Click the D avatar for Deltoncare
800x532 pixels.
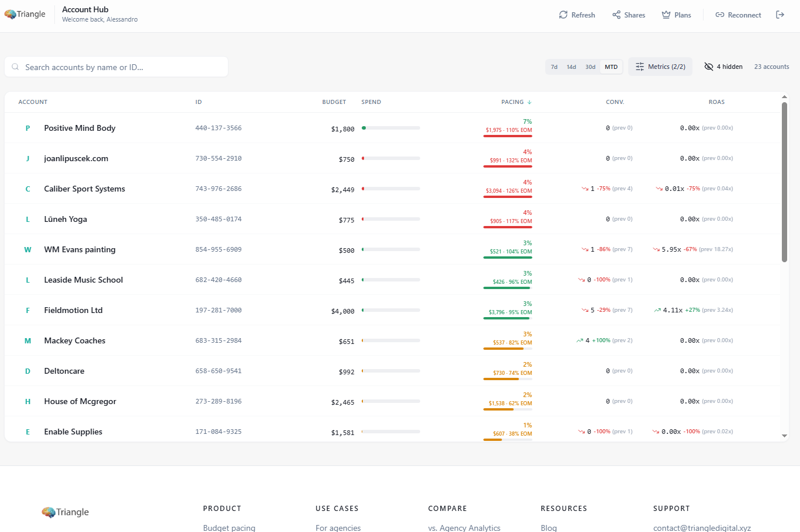click(x=27, y=371)
